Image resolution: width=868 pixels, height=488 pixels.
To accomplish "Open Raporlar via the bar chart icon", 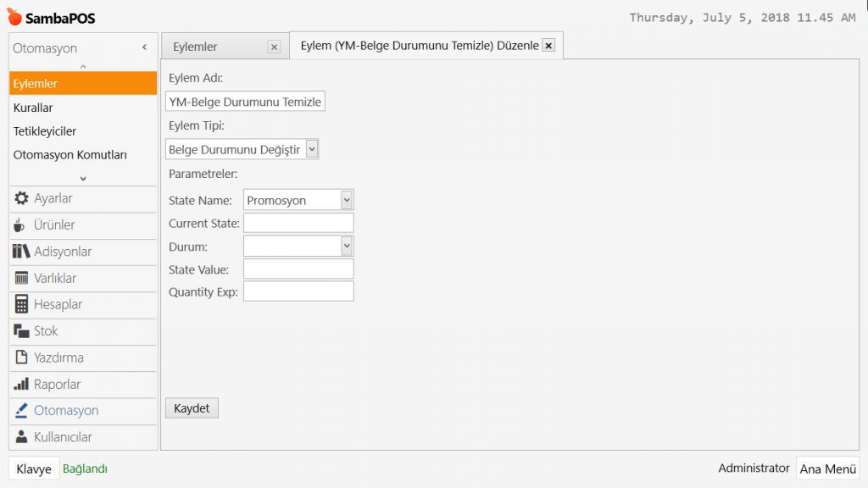I will [x=22, y=384].
